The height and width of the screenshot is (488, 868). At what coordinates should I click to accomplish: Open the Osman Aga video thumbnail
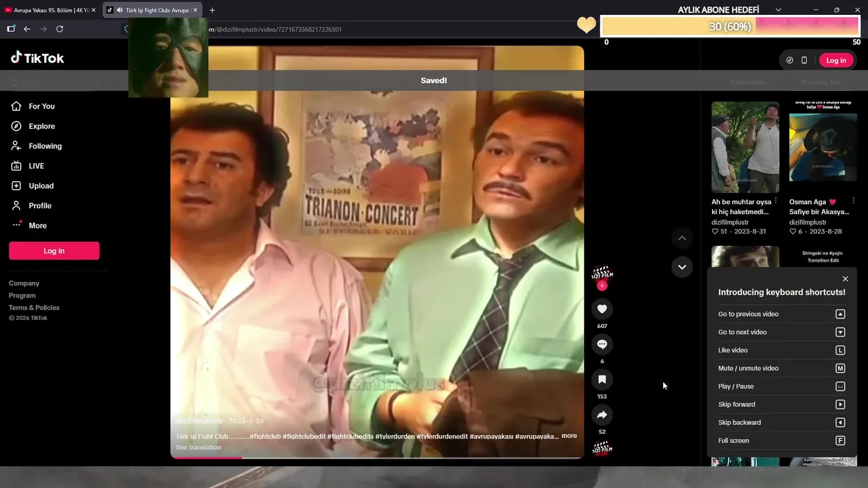pyautogui.click(x=823, y=147)
